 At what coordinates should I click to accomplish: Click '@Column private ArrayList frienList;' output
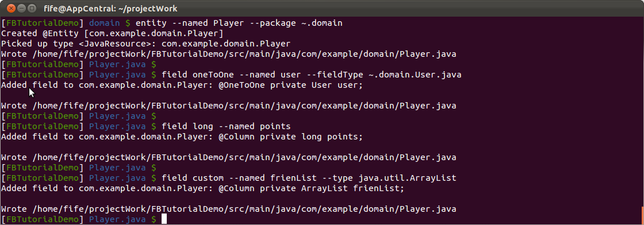[311, 188]
